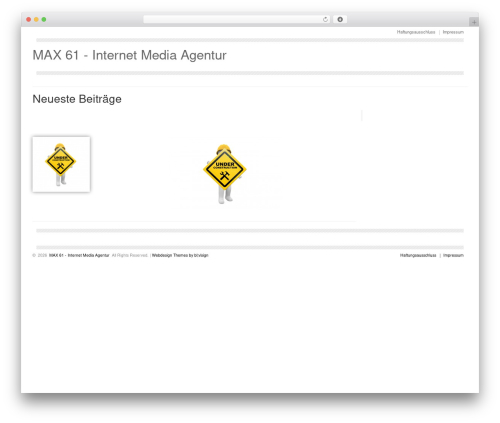The image size is (500, 423).
Task: Click the red close window button
Action: tap(29, 20)
